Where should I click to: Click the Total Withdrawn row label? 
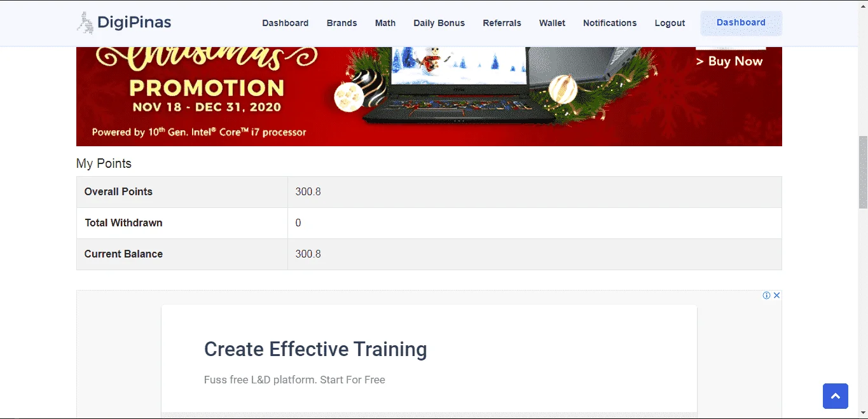pyautogui.click(x=123, y=223)
